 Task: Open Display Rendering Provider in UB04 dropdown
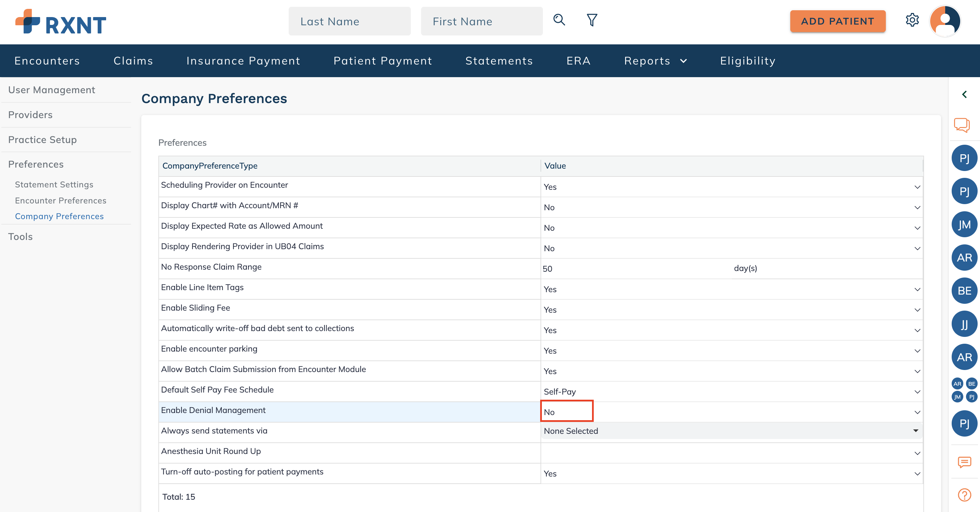(x=732, y=248)
